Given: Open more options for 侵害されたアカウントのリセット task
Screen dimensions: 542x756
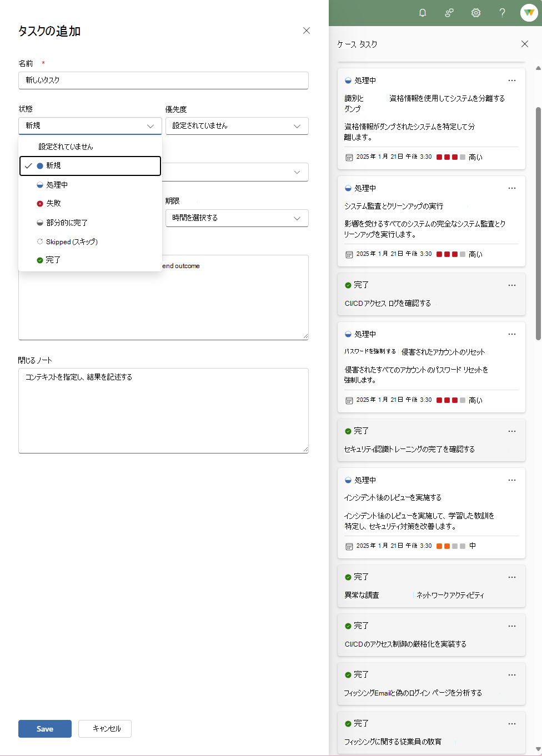Looking at the screenshot, I should (x=512, y=334).
